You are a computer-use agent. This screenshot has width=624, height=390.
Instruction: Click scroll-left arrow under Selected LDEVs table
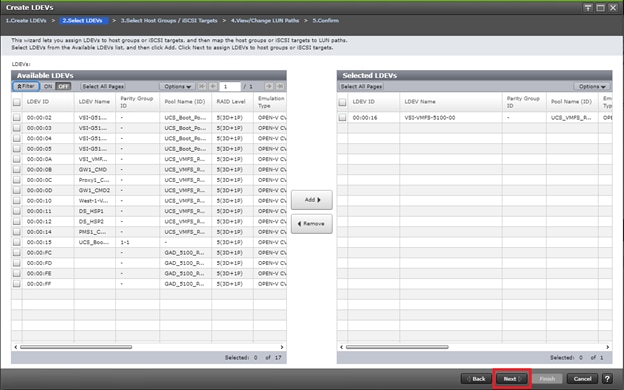pos(341,347)
